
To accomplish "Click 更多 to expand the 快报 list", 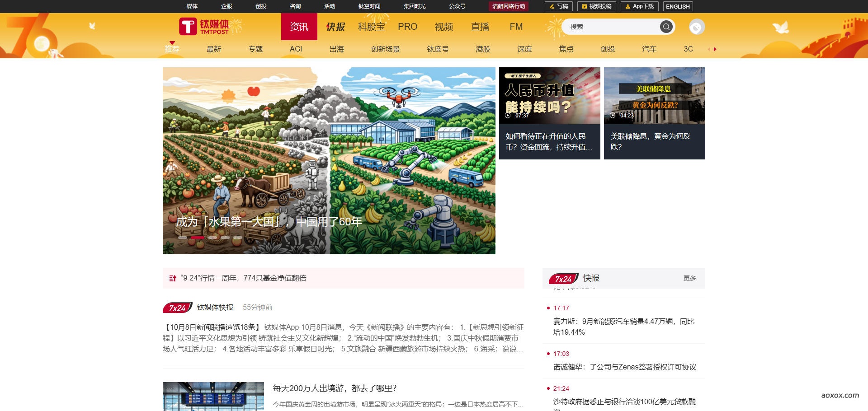I will pos(689,278).
